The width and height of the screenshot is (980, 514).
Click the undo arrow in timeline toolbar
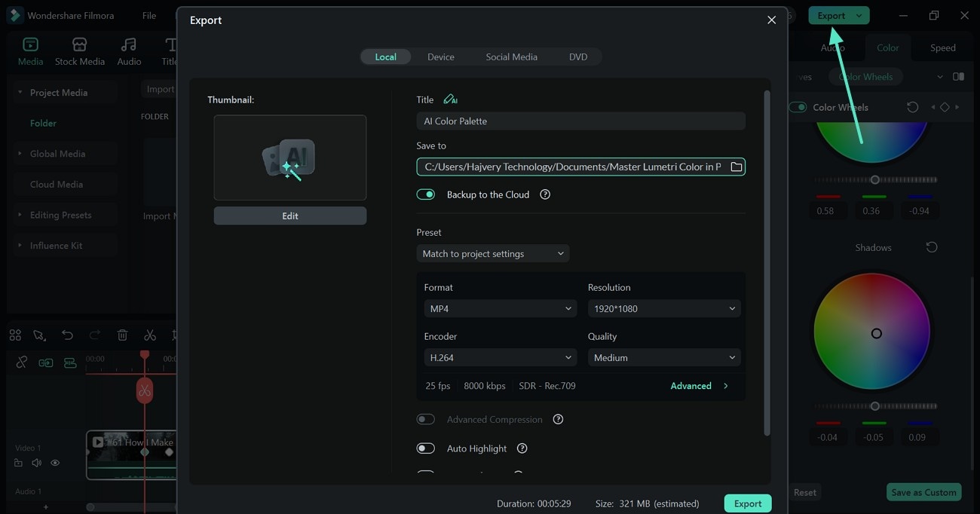click(68, 335)
